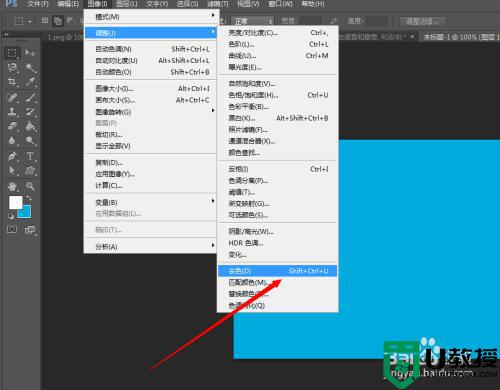Select the Blur tool
Viewport: 500px width, 390px height.
coord(12,140)
